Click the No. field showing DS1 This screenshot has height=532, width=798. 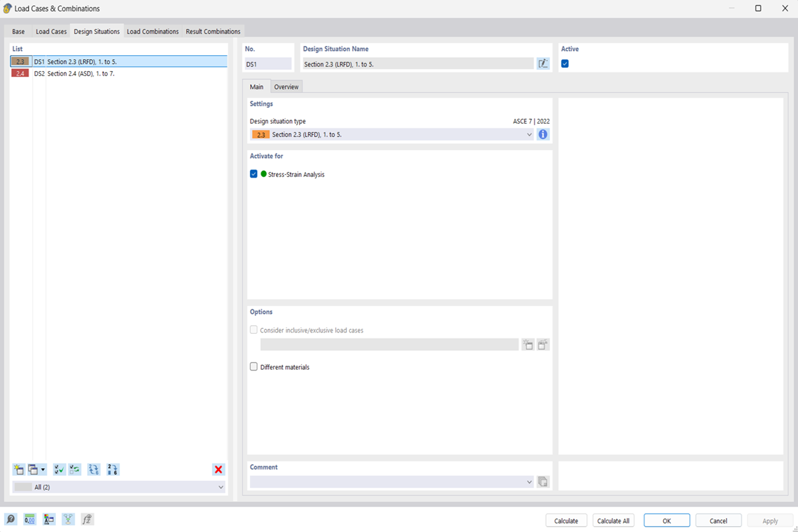point(268,64)
